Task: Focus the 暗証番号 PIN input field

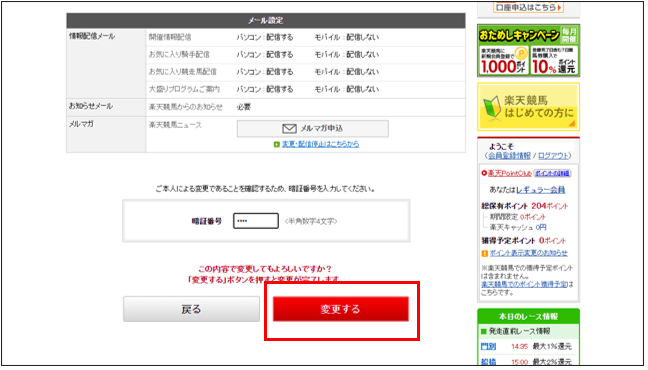Action: (x=256, y=221)
